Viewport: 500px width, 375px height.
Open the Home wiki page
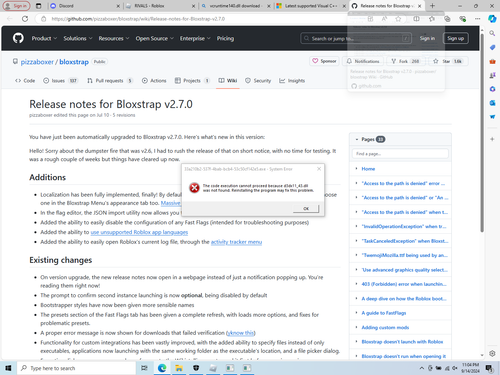[368, 169]
